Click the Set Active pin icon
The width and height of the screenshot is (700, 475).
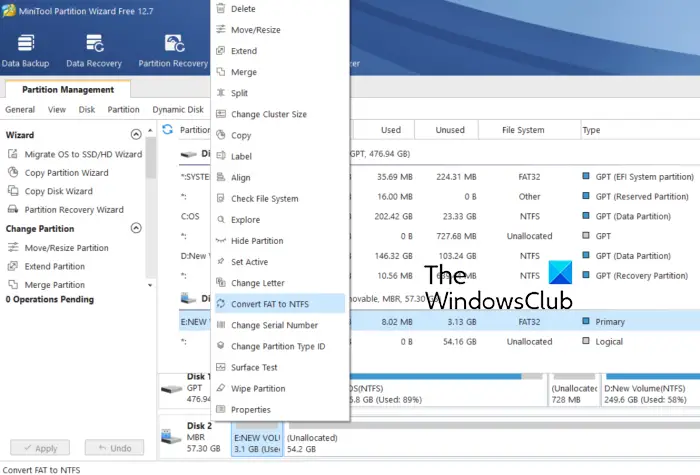tap(221, 262)
